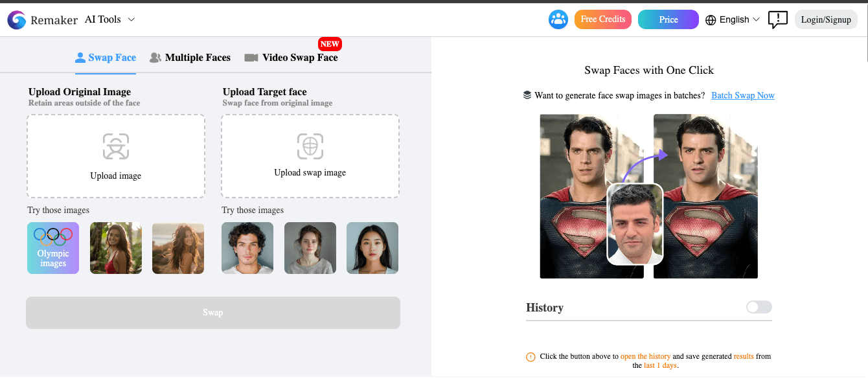
Task: Click the Upload image drop zone
Action: 116,156
